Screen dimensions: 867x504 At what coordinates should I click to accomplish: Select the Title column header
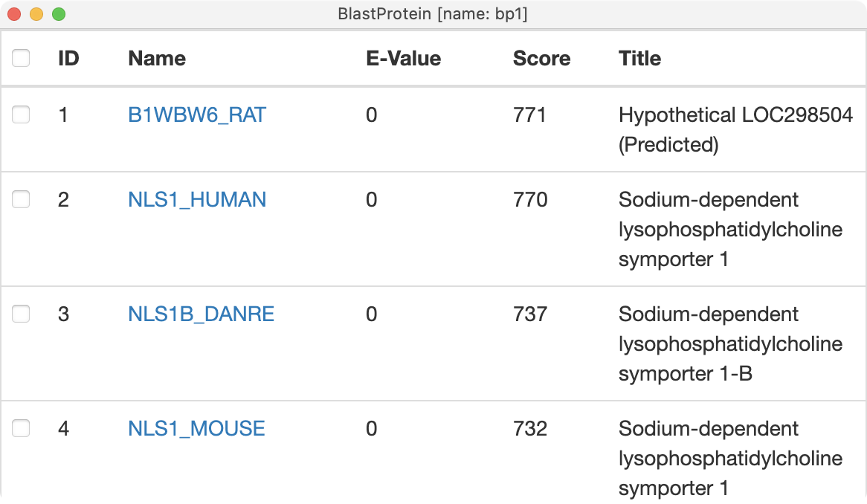point(639,59)
